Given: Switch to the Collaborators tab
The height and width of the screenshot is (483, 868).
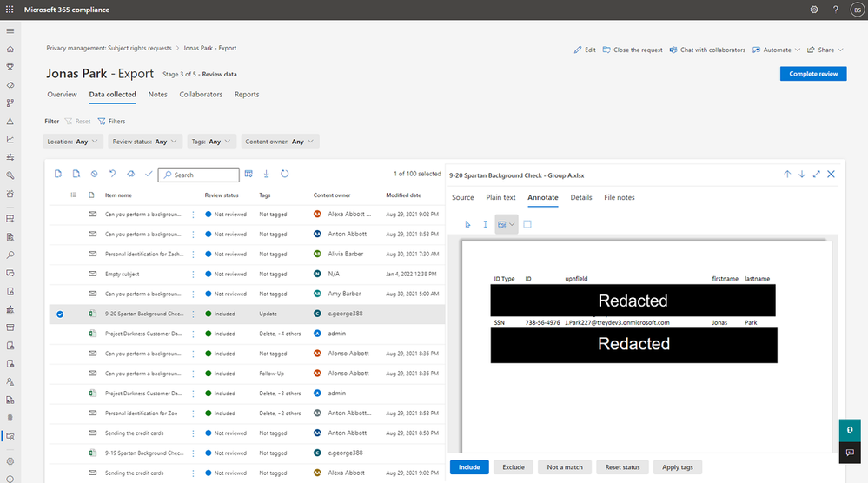Looking at the screenshot, I should click(x=201, y=95).
